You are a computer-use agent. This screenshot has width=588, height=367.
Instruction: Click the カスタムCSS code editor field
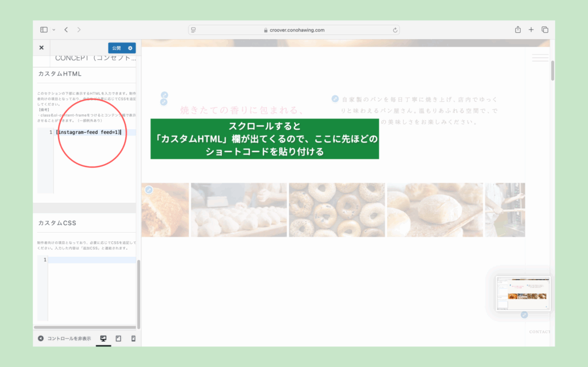tap(87, 288)
